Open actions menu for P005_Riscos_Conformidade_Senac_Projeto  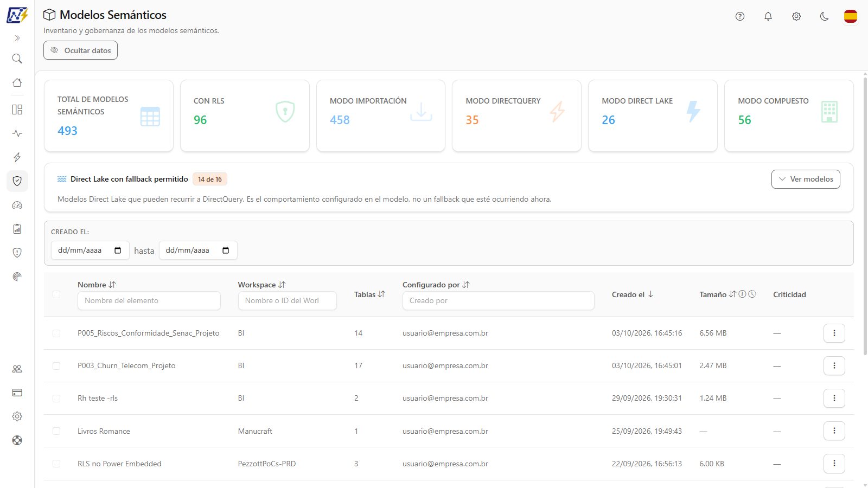(x=834, y=333)
